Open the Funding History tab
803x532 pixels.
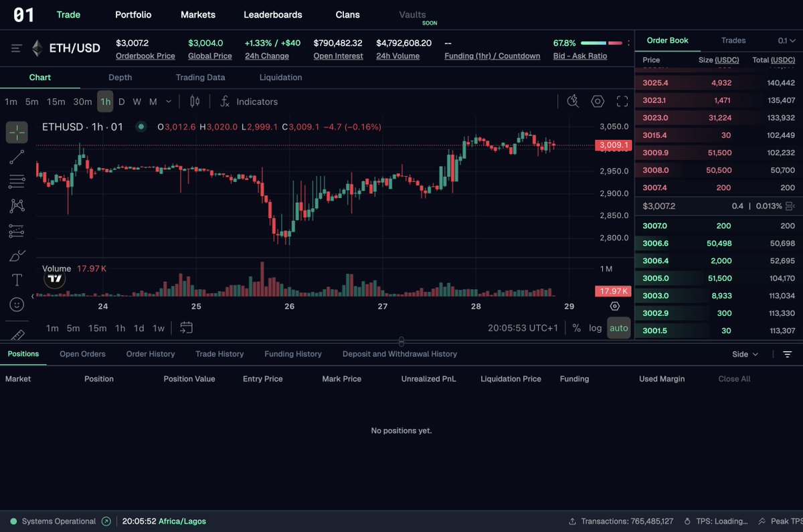pos(293,354)
